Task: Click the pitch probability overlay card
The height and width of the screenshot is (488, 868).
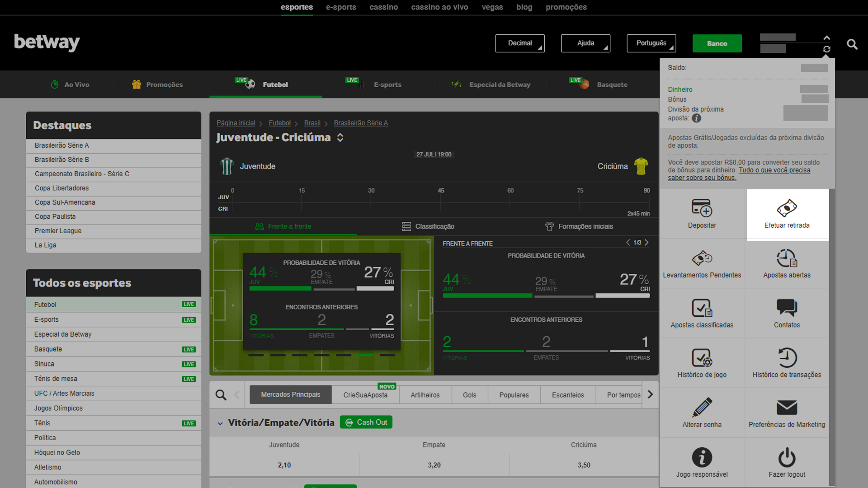Action: tap(321, 301)
